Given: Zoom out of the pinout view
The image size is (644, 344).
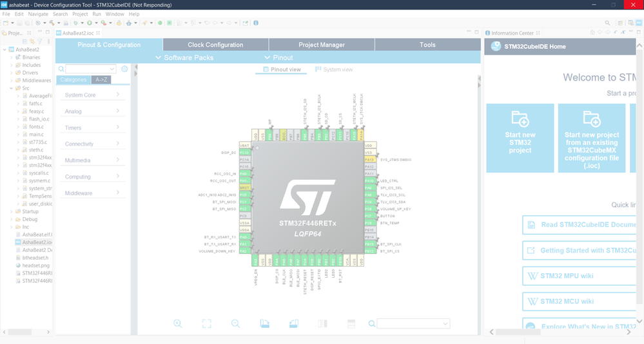Looking at the screenshot, I should [235, 323].
